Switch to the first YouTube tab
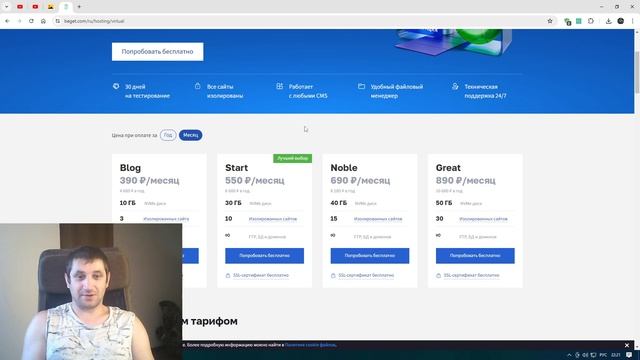The image size is (640, 360). [20, 7]
